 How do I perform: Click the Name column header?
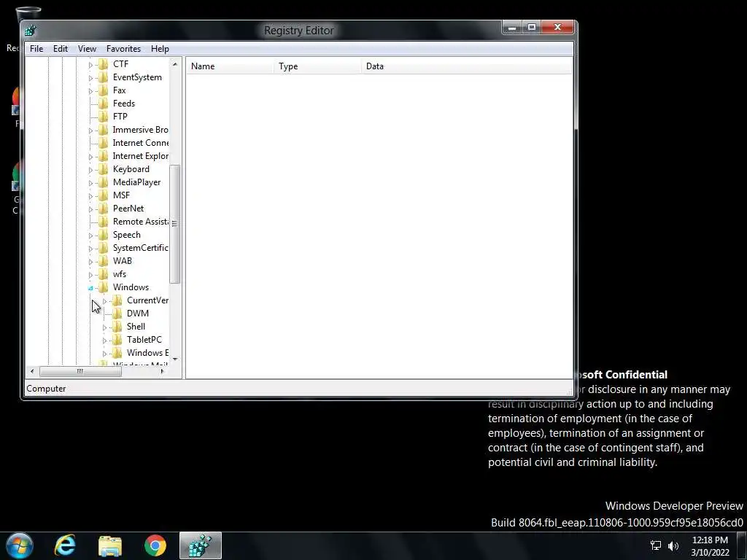pos(230,66)
